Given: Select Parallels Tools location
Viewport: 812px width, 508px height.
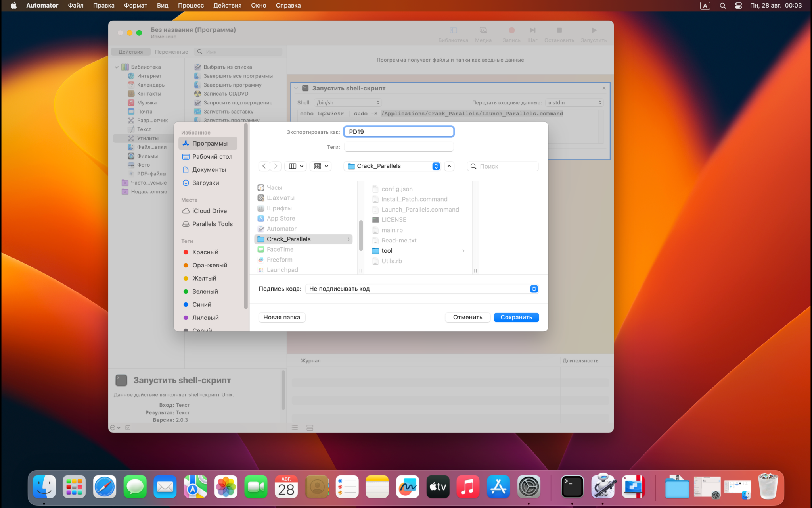Looking at the screenshot, I should [x=208, y=224].
